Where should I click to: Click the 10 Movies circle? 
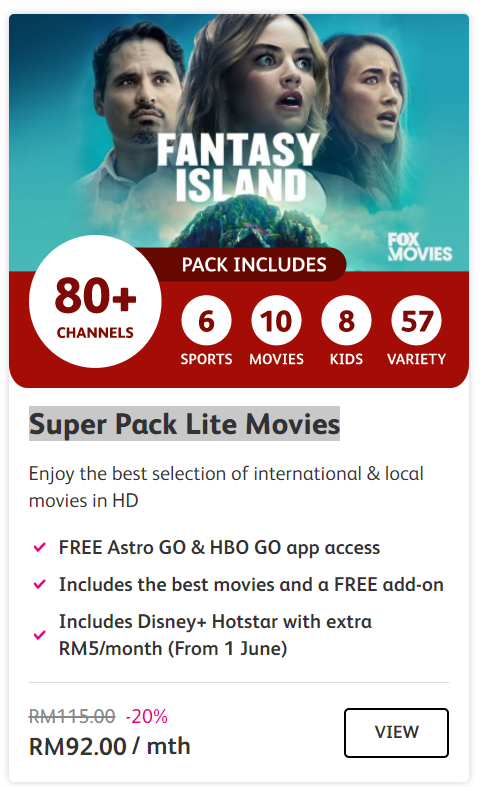tap(276, 321)
